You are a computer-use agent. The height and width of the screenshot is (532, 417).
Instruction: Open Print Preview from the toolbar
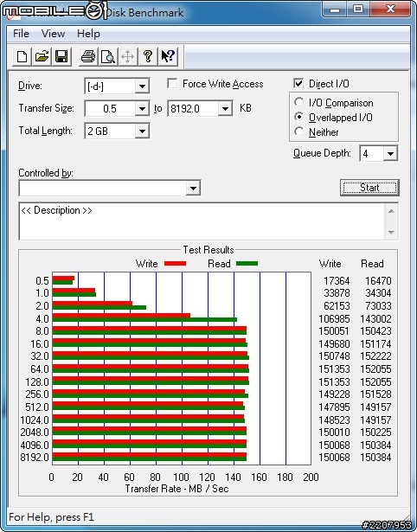click(x=108, y=56)
